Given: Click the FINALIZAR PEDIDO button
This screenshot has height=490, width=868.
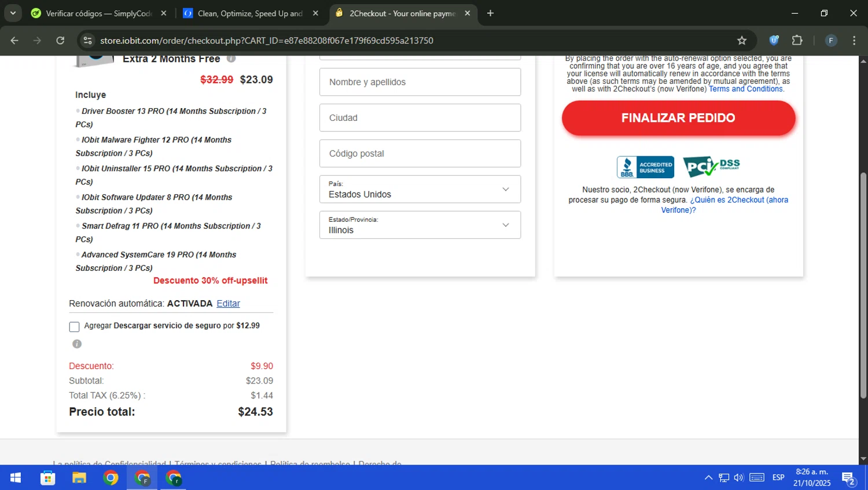Looking at the screenshot, I should click(x=678, y=118).
